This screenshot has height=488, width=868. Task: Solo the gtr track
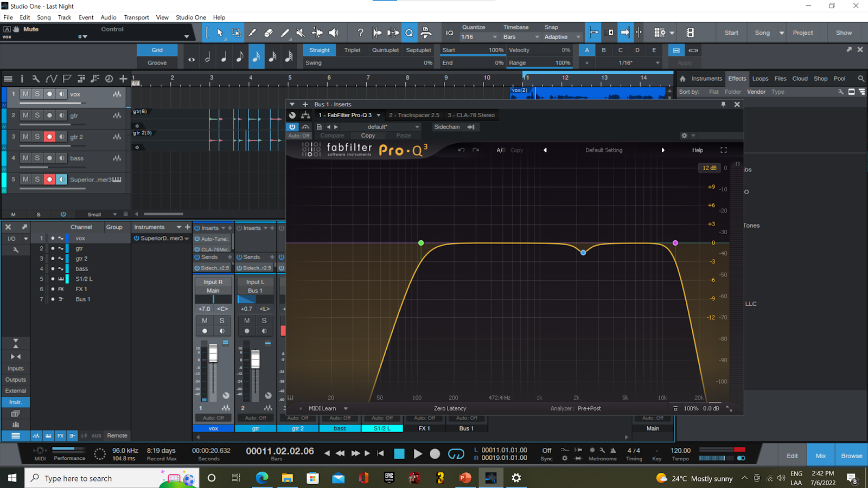pyautogui.click(x=37, y=115)
